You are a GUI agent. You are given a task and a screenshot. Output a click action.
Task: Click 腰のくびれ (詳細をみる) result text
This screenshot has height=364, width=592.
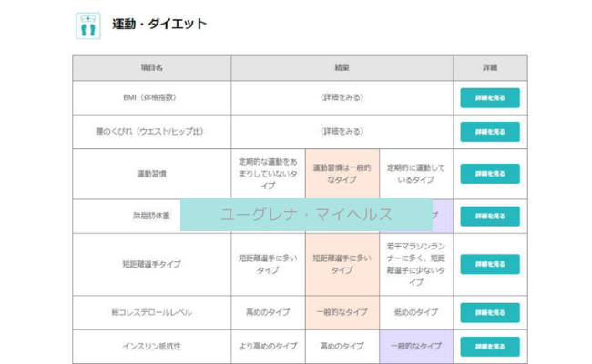pos(342,132)
